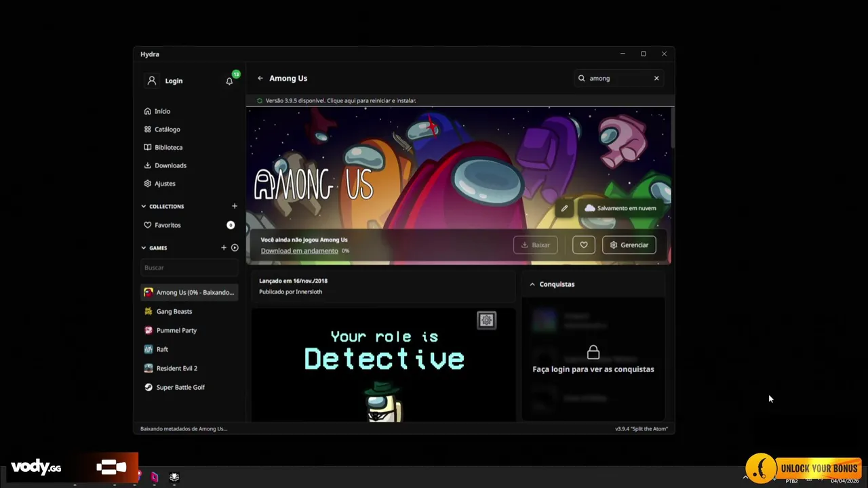Click the play icon beside GAMES plus
This screenshot has width=868, height=488.
[235, 247]
